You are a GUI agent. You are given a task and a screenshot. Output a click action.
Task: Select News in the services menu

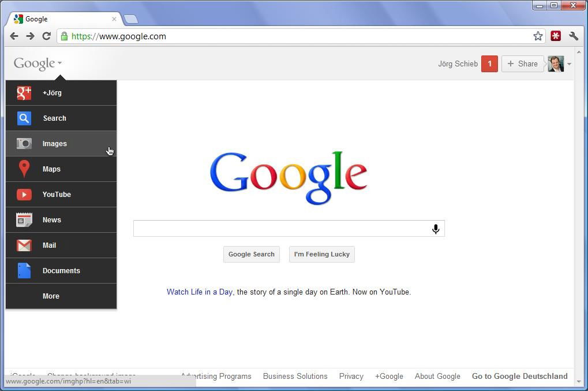click(61, 220)
